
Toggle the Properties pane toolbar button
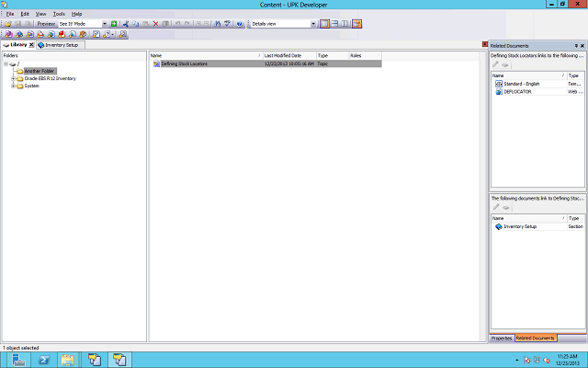(356, 24)
